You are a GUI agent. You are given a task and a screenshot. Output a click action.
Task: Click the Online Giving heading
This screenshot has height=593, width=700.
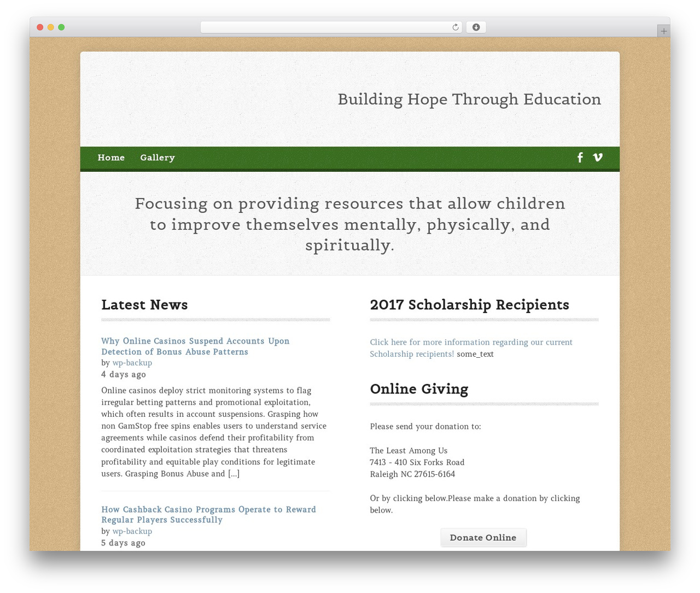coord(419,389)
